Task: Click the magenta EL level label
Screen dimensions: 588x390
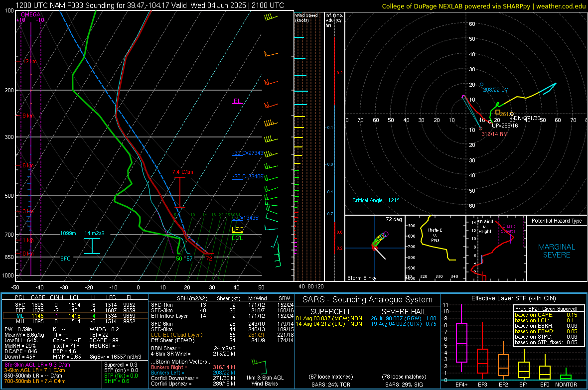Action: click(237, 101)
